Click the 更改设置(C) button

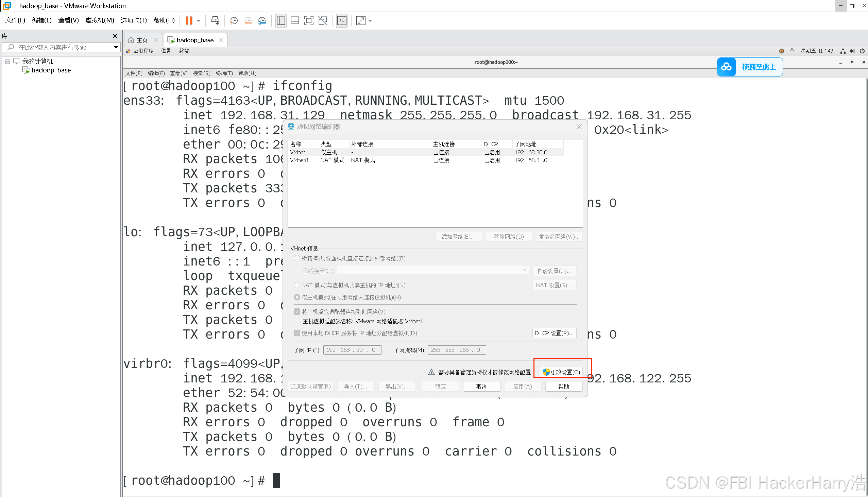[x=561, y=372]
